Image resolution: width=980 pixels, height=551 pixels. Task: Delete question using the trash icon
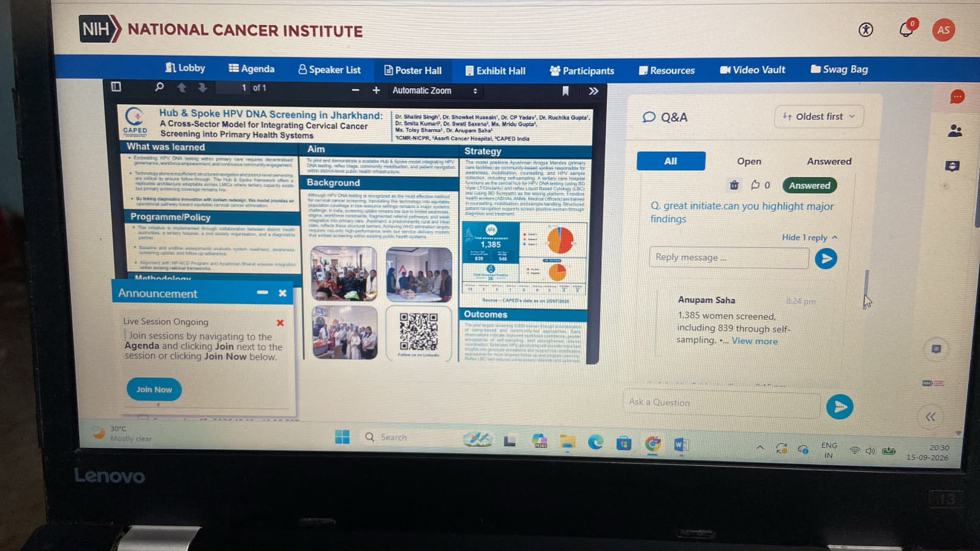[x=734, y=185]
